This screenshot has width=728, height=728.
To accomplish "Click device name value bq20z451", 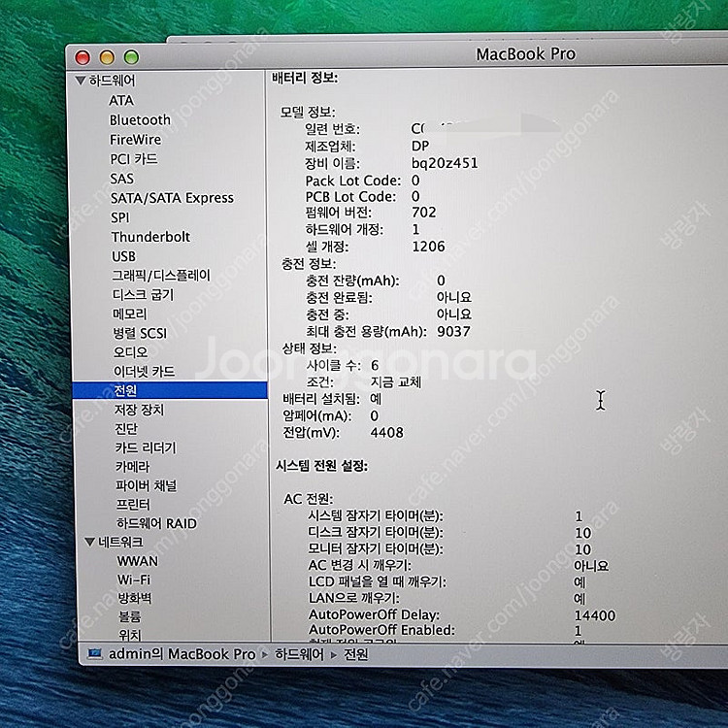I will click(445, 163).
